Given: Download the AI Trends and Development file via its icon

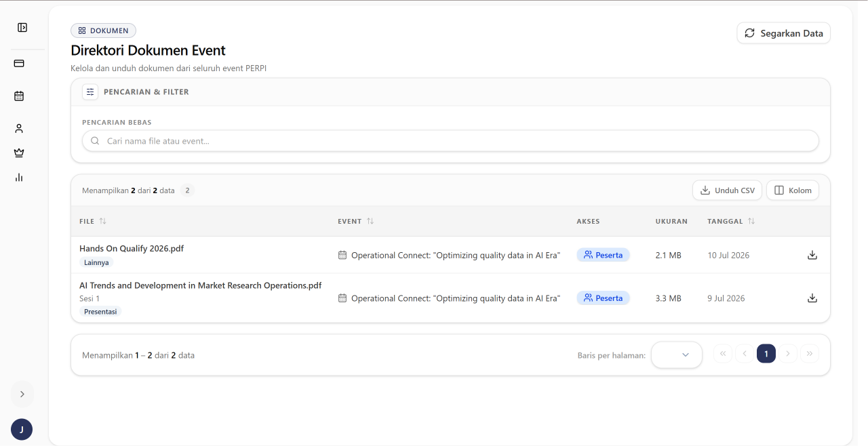Looking at the screenshot, I should pyautogui.click(x=812, y=298).
